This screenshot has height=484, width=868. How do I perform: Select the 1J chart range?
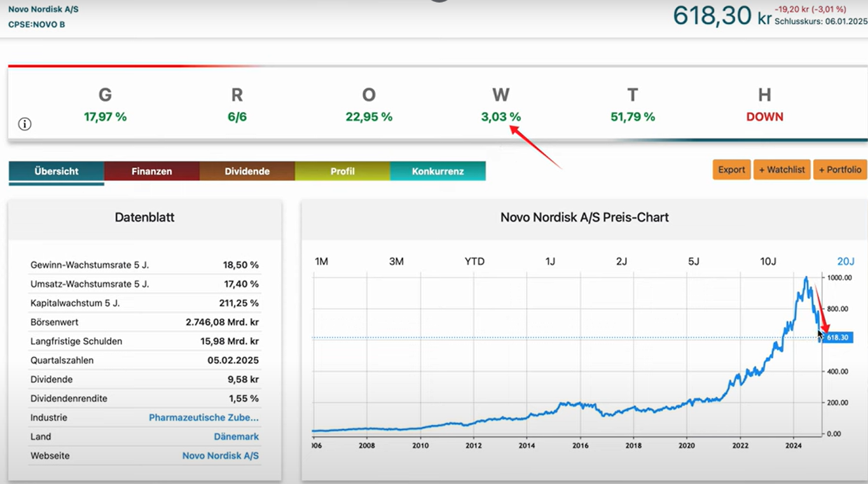click(x=550, y=261)
